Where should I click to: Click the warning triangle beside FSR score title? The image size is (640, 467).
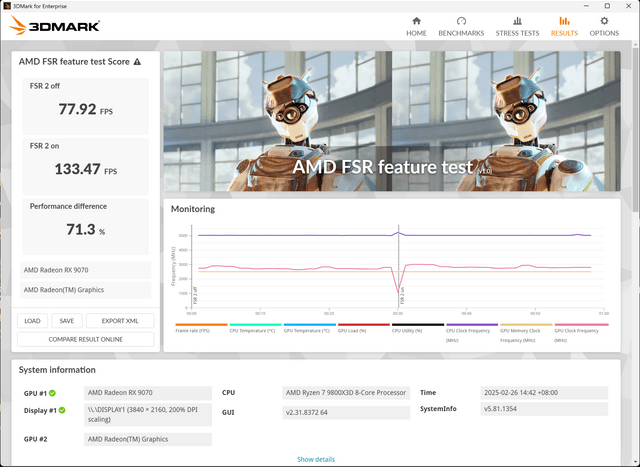[137, 62]
